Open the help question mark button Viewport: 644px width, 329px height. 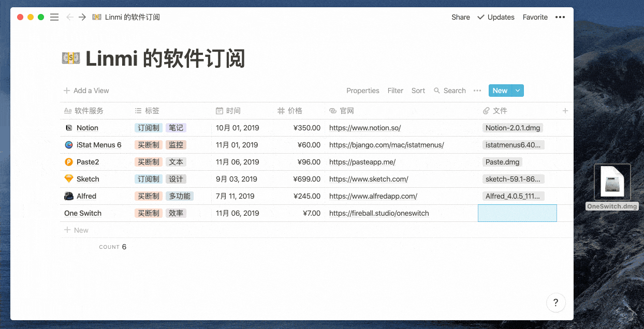click(x=556, y=303)
